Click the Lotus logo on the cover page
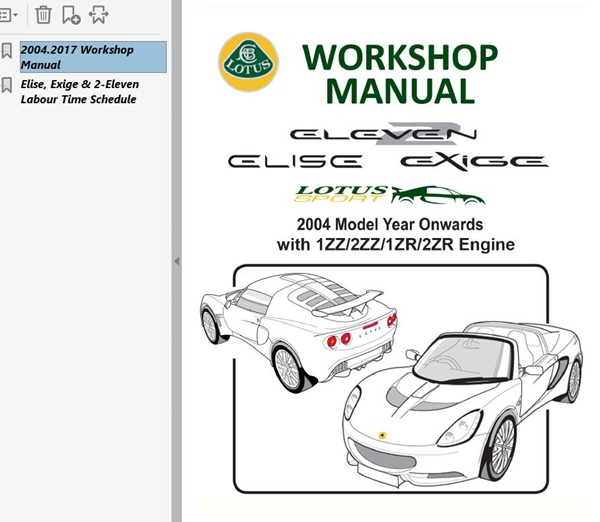Screen dimensions: 600x522 (x=248, y=62)
